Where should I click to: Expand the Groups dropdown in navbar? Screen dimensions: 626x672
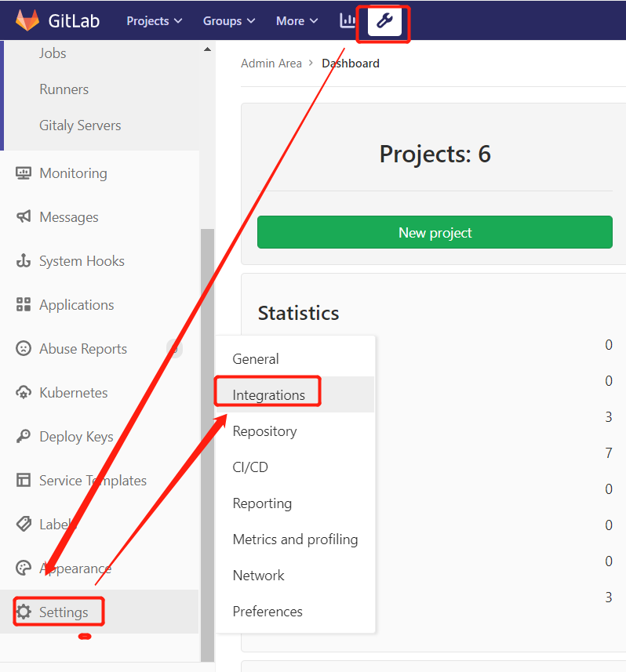pyautogui.click(x=229, y=21)
